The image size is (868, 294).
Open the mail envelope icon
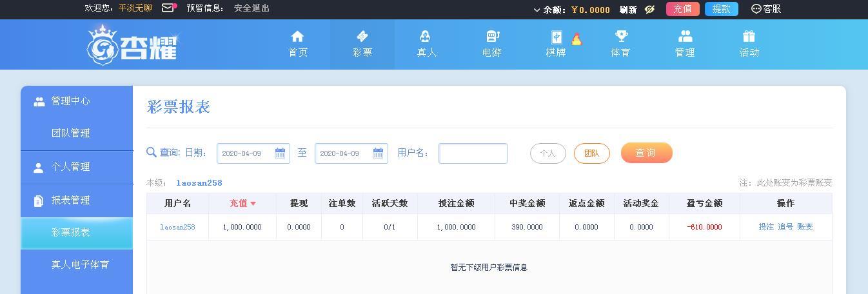(x=168, y=8)
